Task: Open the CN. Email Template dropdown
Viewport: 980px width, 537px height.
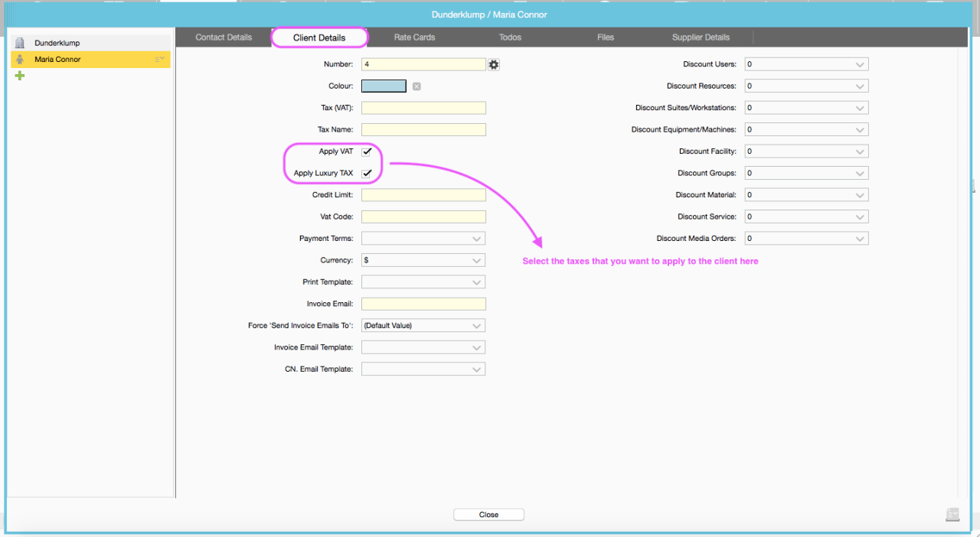Action: coord(423,369)
